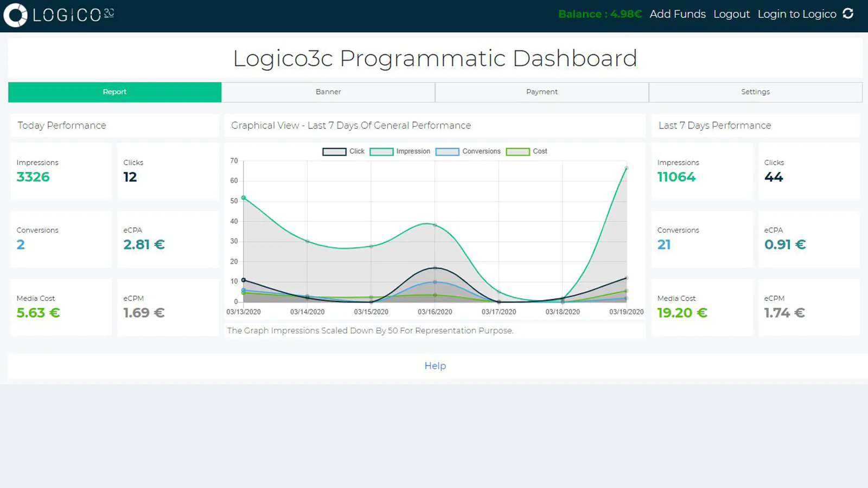The image size is (868, 488).
Task: Click today's Impressions value 3326
Action: [33, 177]
